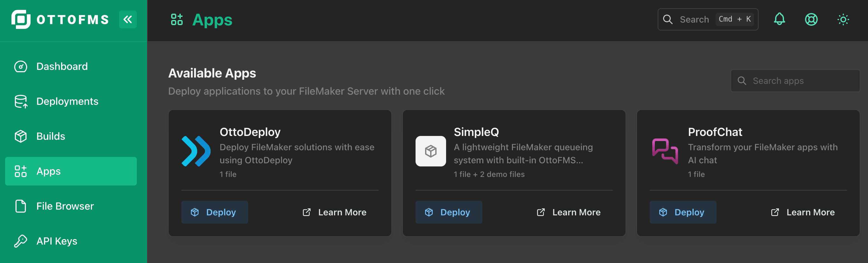This screenshot has width=868, height=263.
Task: Click "A lightweight FileMaker queueing" description
Action: pos(523,154)
